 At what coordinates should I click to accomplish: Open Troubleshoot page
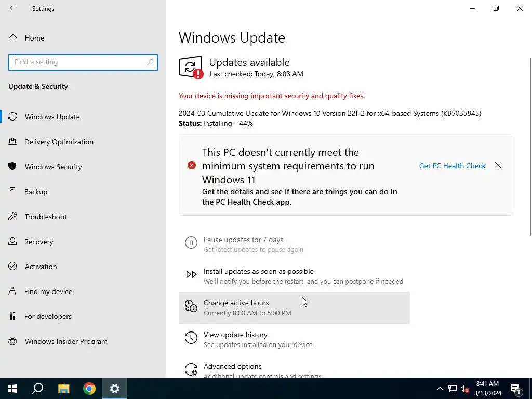(83, 217)
